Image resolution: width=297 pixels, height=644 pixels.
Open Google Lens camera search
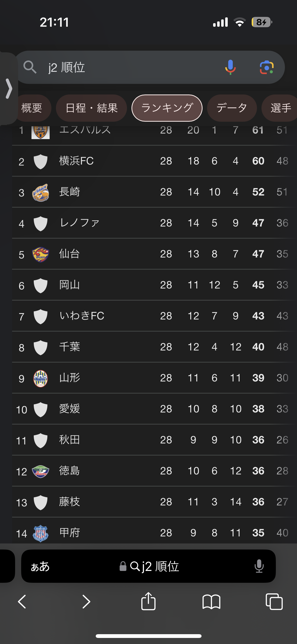pyautogui.click(x=267, y=67)
